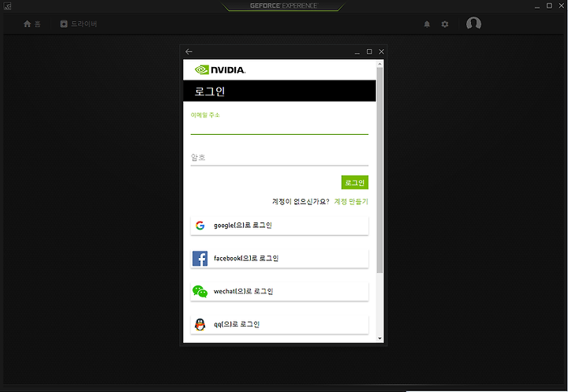Open the Home tab house icon
This screenshot has width=568, height=392.
[27, 24]
